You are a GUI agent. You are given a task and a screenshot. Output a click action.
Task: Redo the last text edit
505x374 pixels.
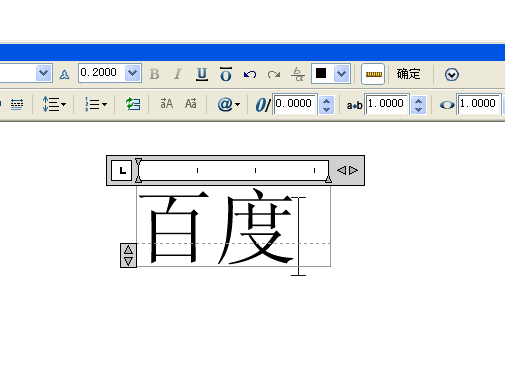pyautogui.click(x=274, y=74)
